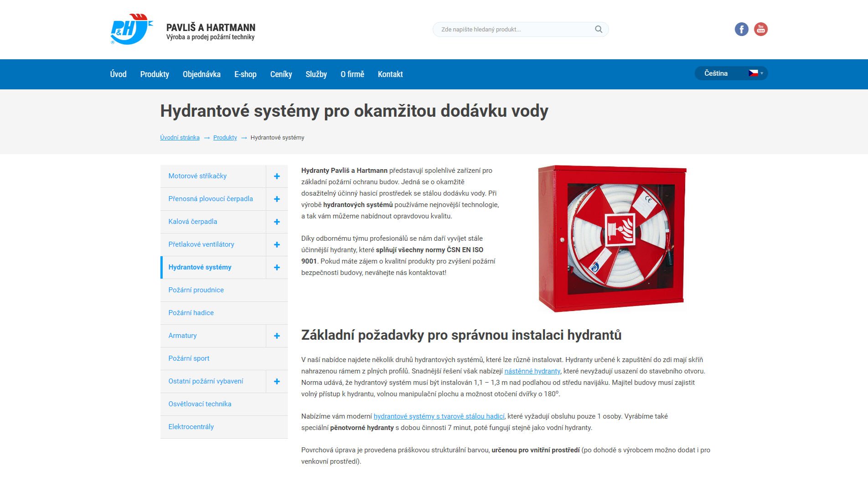Expand the Kalová čerpadla plus icon

click(x=277, y=222)
